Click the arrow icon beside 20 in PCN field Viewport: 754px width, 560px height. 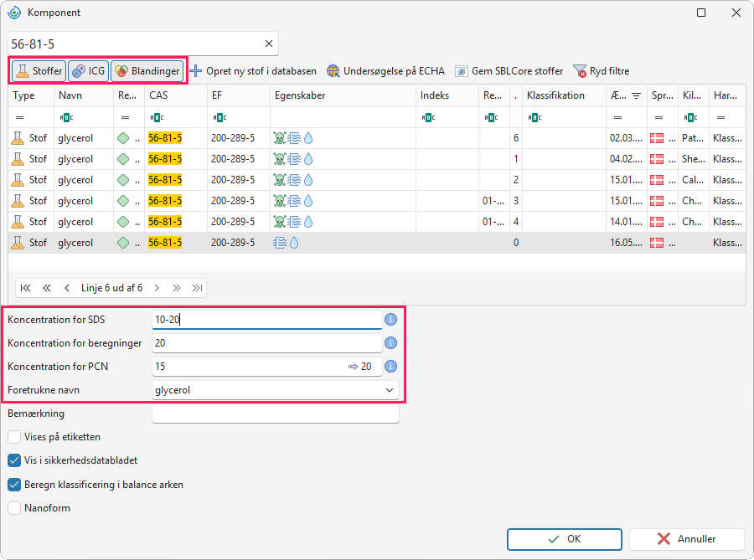[354, 367]
